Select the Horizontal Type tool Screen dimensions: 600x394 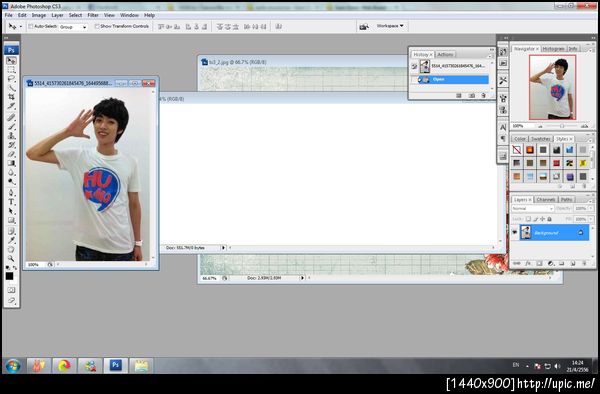11,202
